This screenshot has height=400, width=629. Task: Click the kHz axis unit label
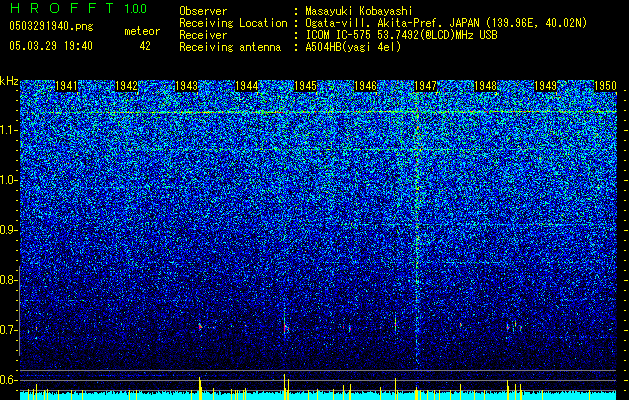pos(9,81)
